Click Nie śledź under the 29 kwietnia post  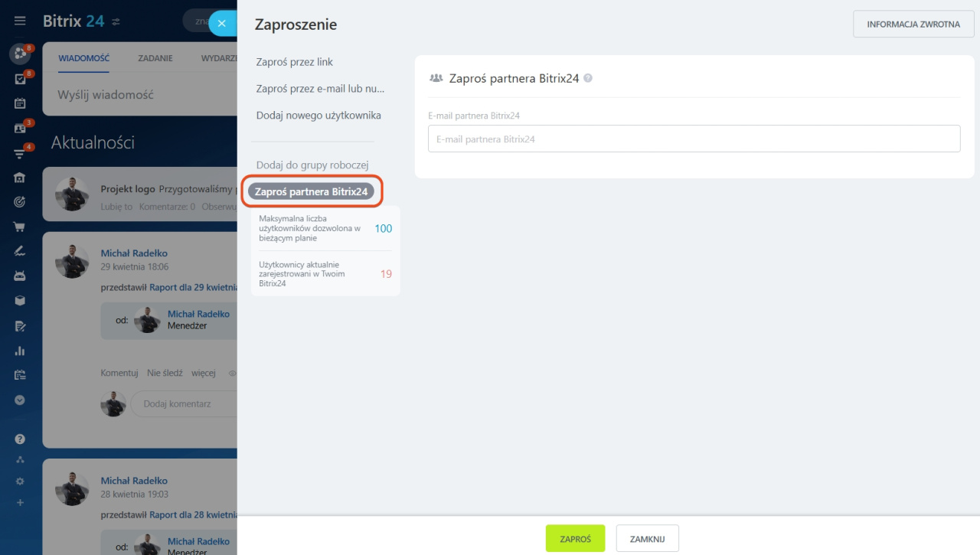tap(165, 373)
